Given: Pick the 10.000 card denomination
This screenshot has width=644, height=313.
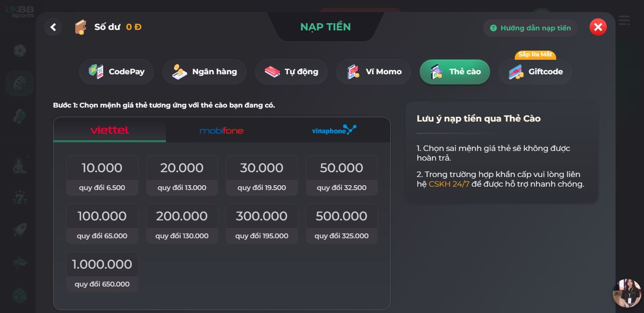Looking at the screenshot, I should [x=102, y=176].
